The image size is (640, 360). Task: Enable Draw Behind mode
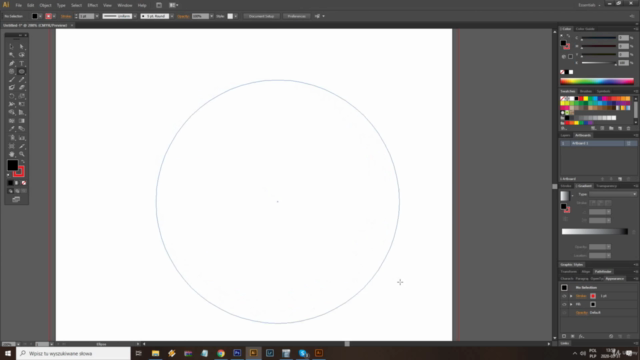17,191
